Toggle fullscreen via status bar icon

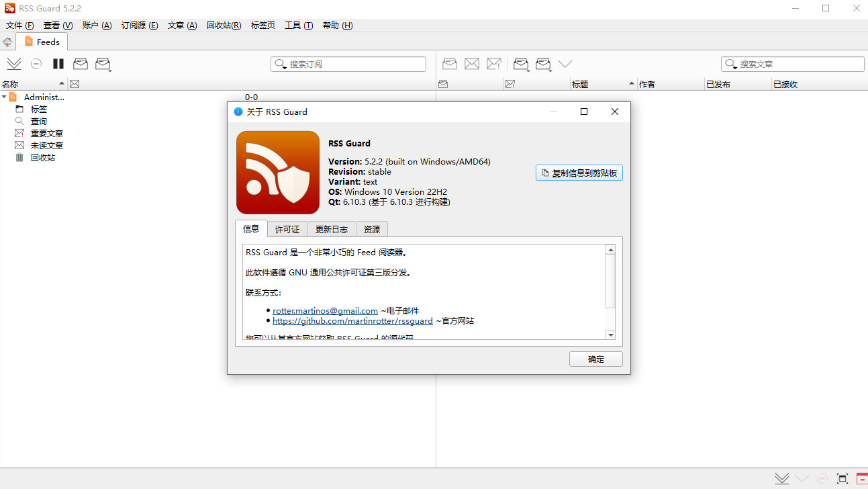coord(842,479)
